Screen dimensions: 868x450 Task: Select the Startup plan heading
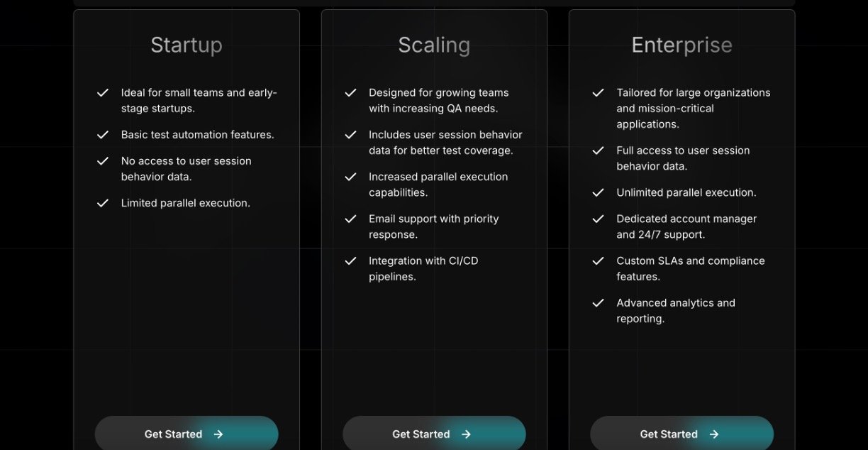point(187,45)
